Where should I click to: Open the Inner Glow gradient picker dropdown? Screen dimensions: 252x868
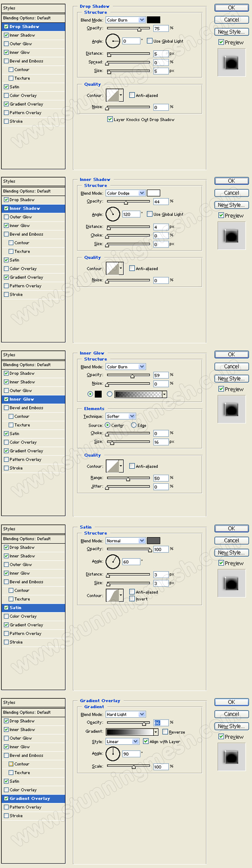click(165, 394)
